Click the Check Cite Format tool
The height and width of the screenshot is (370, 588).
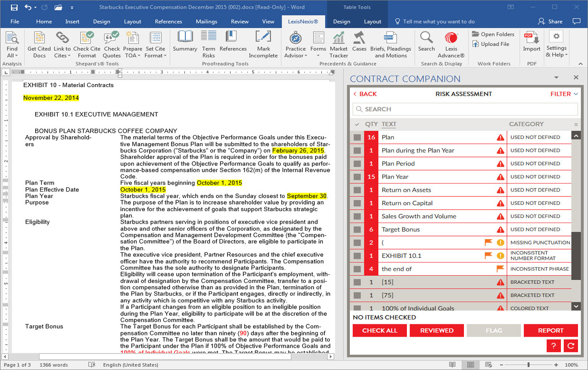[x=87, y=45]
